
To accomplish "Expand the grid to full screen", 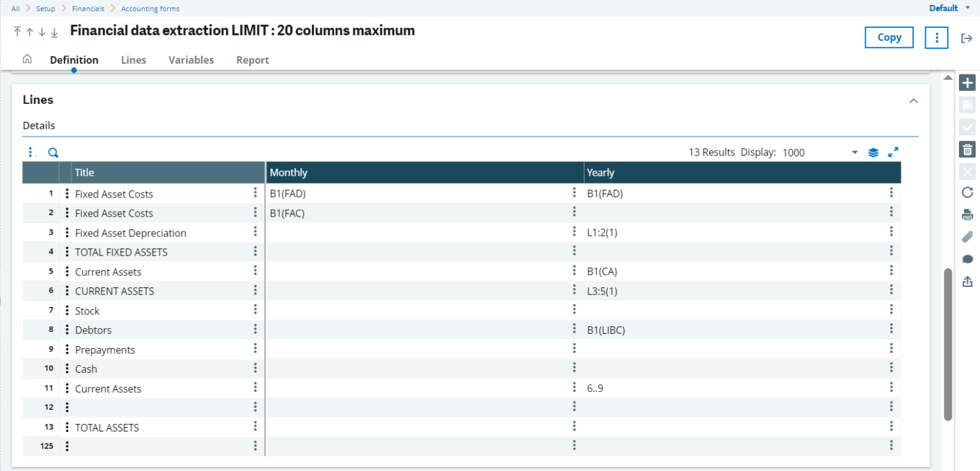I will (893, 152).
